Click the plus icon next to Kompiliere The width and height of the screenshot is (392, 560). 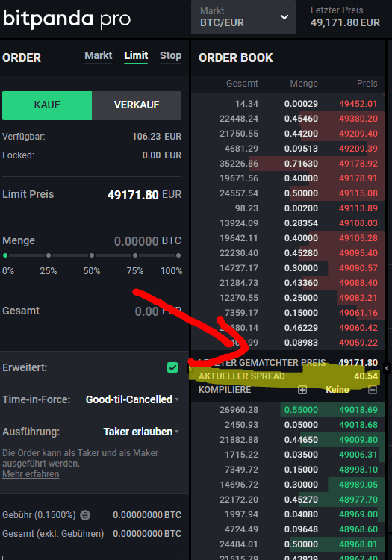302,390
